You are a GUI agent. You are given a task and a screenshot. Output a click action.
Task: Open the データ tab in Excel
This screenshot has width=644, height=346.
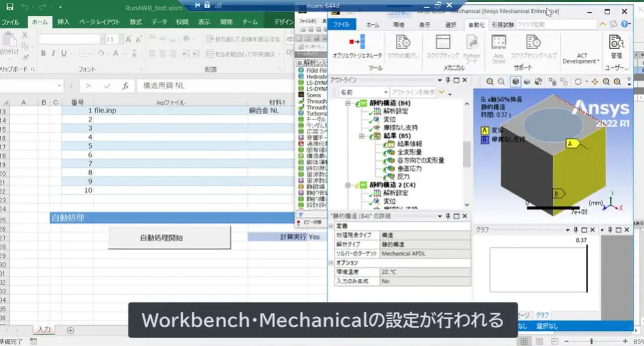click(159, 22)
